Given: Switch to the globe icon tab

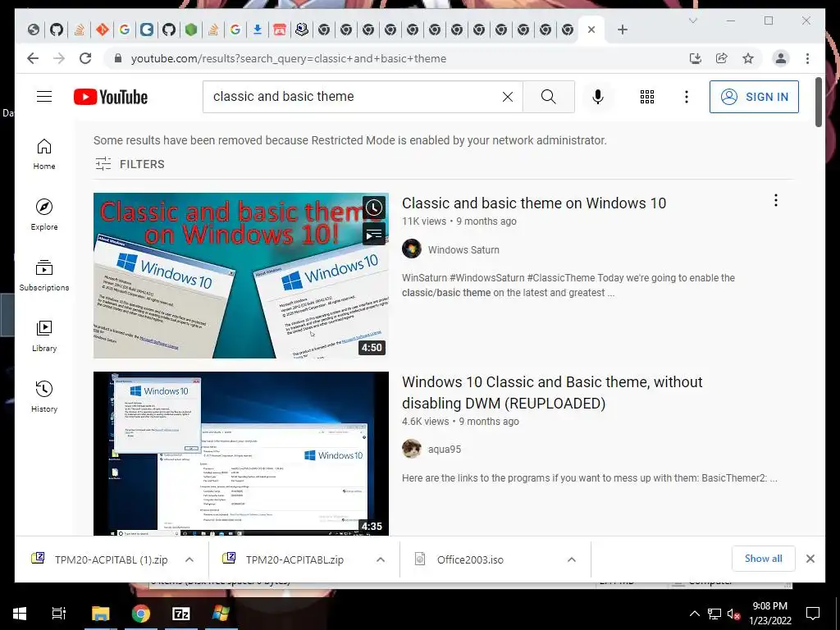Looking at the screenshot, I should tap(33, 30).
